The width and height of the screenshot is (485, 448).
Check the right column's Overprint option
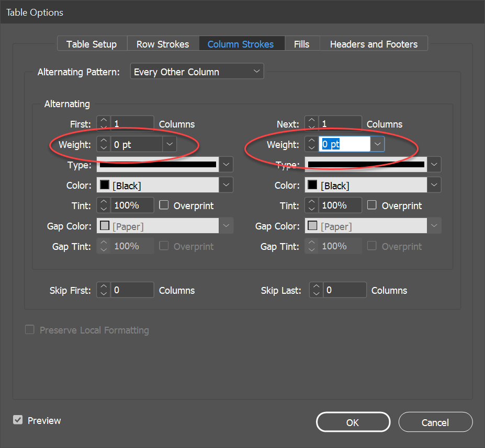point(372,205)
